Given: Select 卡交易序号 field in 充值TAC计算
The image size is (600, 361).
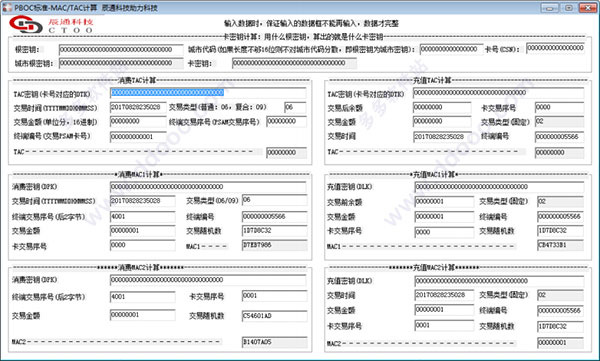Looking at the screenshot, I should 559,108.
